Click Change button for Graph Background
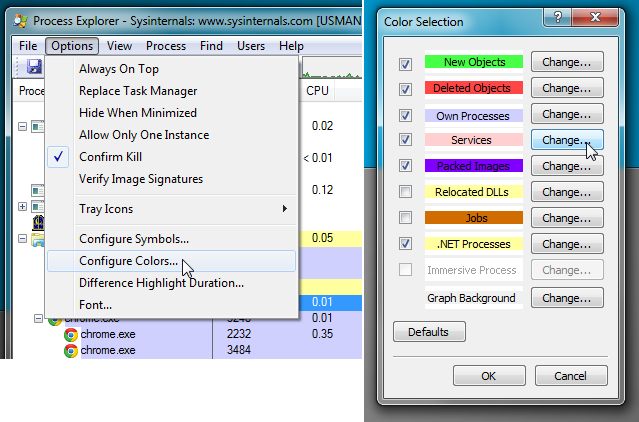This screenshot has height=422, width=639. [567, 298]
